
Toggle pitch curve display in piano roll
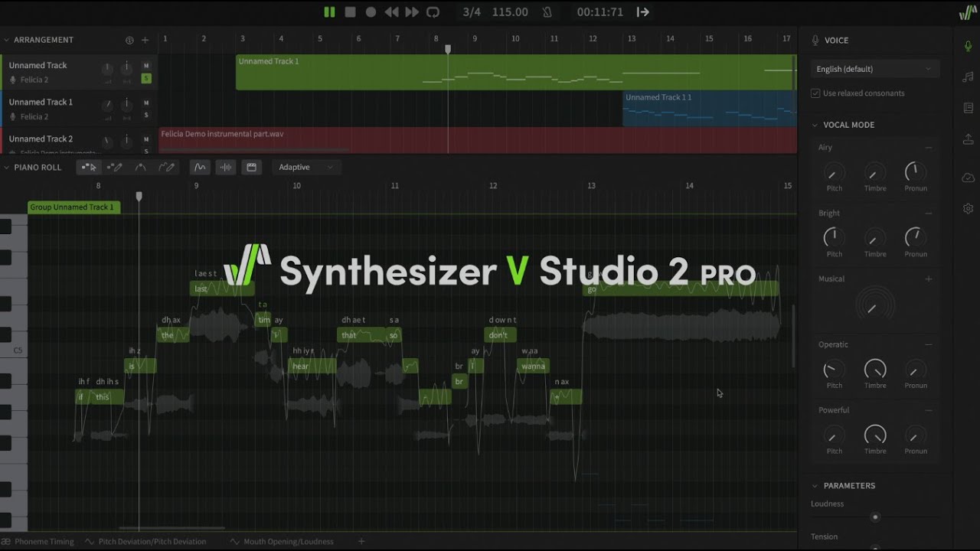pos(199,167)
